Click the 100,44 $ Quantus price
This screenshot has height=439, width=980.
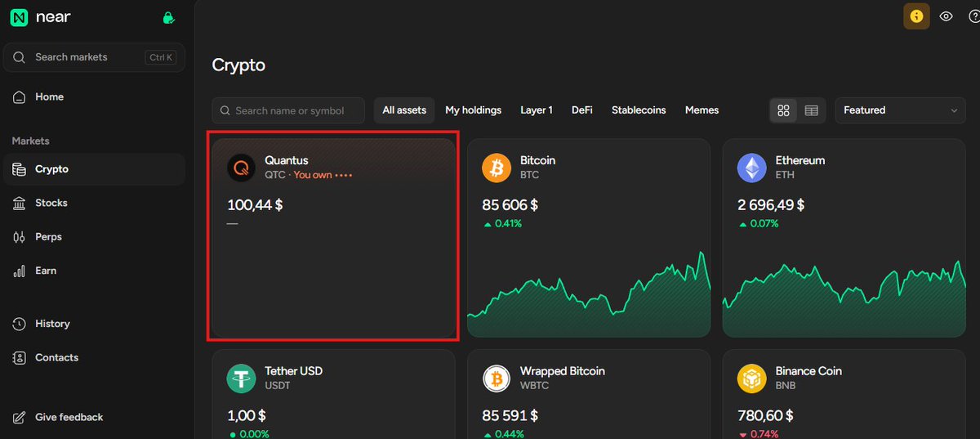tap(255, 205)
